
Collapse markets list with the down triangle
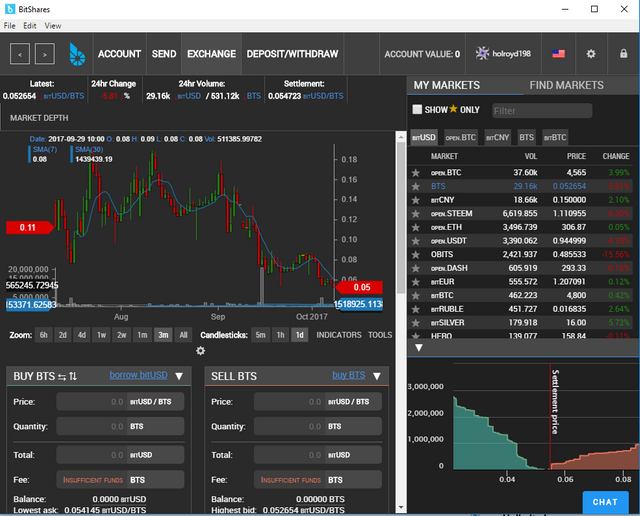(x=418, y=348)
